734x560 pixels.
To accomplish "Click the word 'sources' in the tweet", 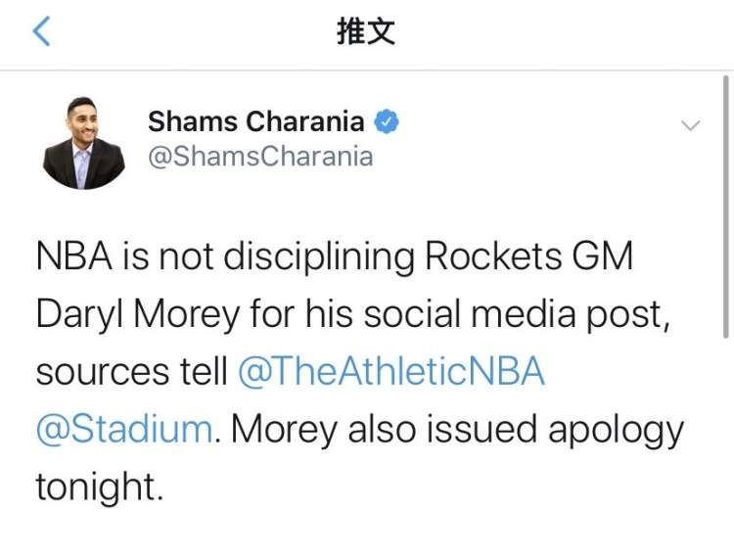I will pos(103,373).
